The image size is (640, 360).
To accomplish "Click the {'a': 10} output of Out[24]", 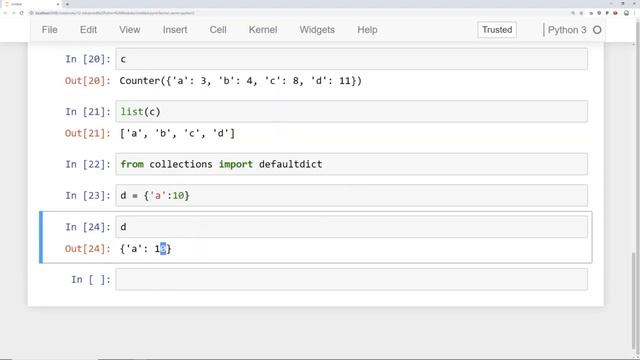I will 145,249.
